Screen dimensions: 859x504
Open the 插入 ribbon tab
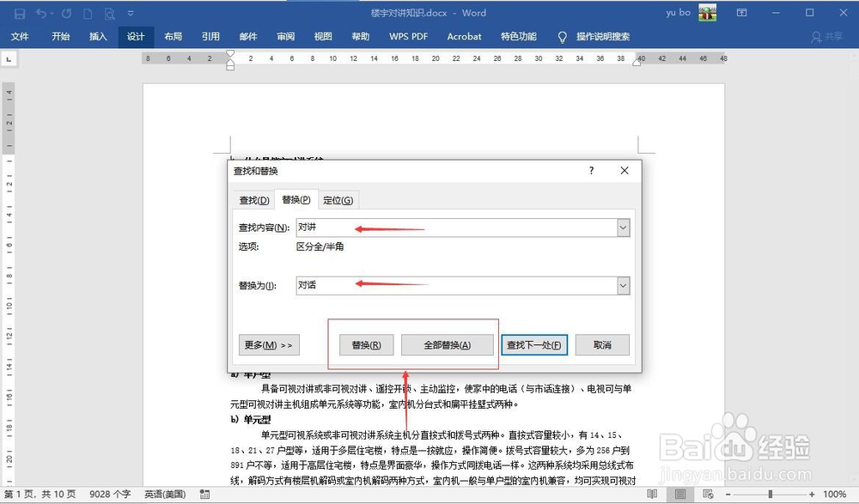(97, 37)
